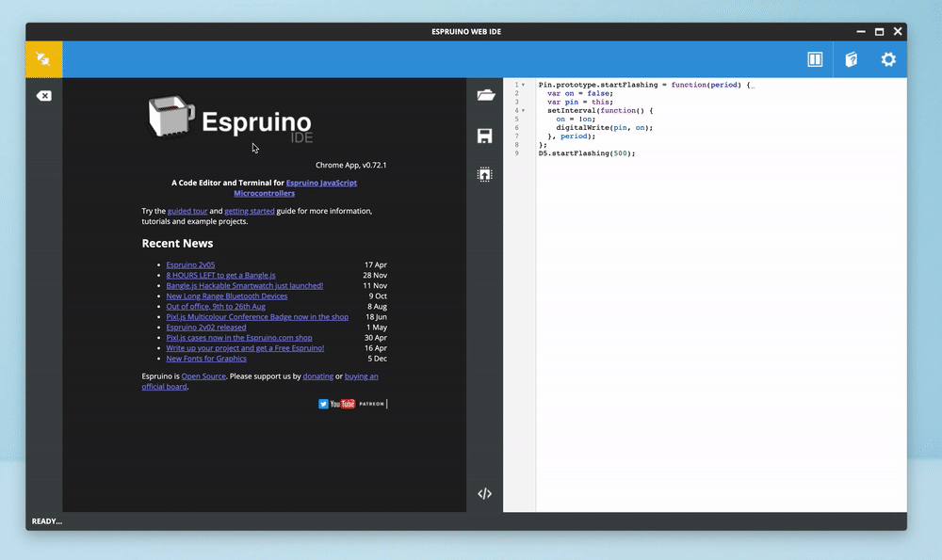The height and width of the screenshot is (560, 942).
Task: Open Espruino 2v02 released news link
Action: coord(206,328)
